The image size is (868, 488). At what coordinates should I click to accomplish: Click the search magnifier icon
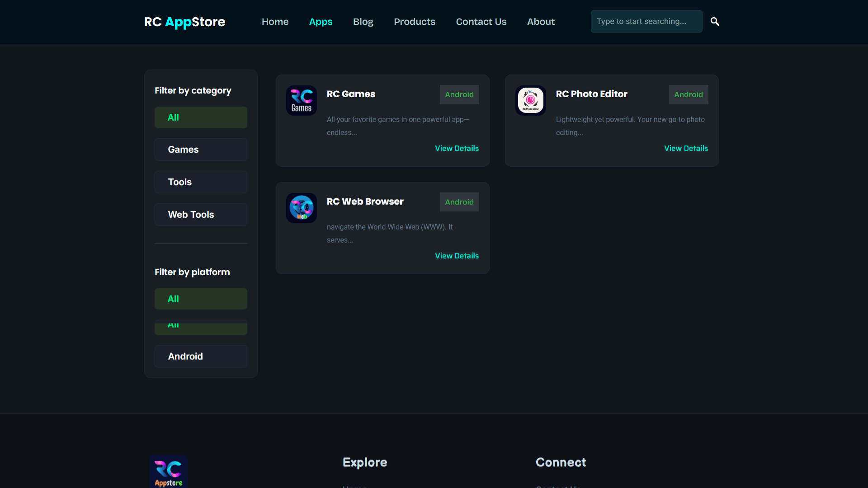(x=715, y=21)
